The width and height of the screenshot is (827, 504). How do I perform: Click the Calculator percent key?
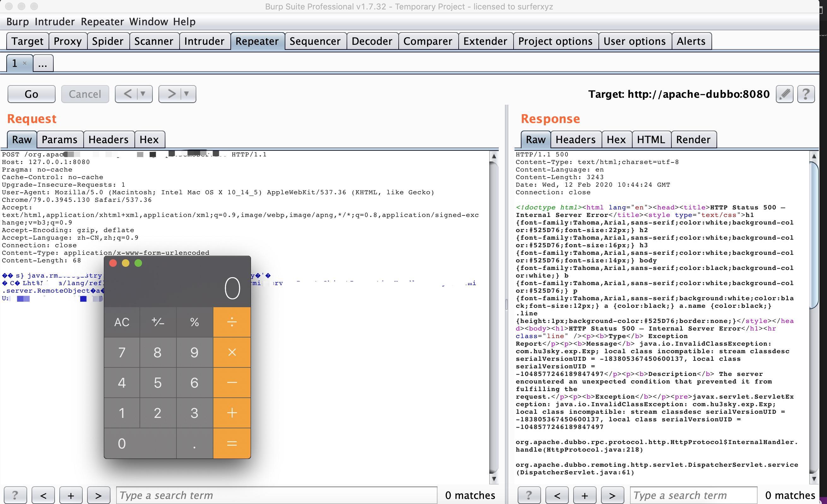[195, 322]
